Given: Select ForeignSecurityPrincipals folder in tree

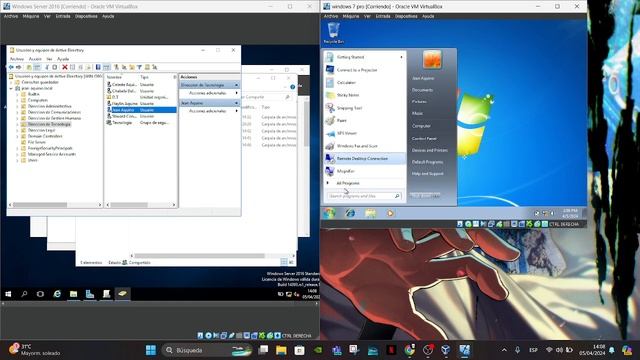Looking at the screenshot, I should pos(50,148).
